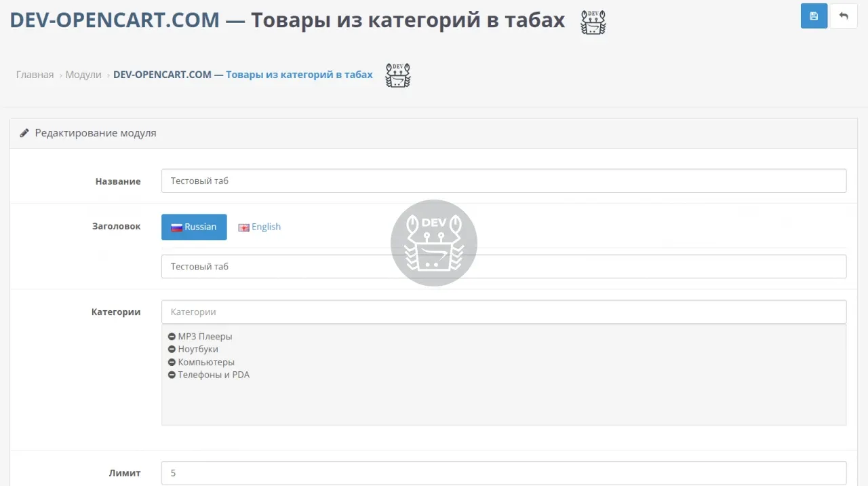Remove Ноутбуки category via minus icon
The image size is (868, 486).
[172, 350]
